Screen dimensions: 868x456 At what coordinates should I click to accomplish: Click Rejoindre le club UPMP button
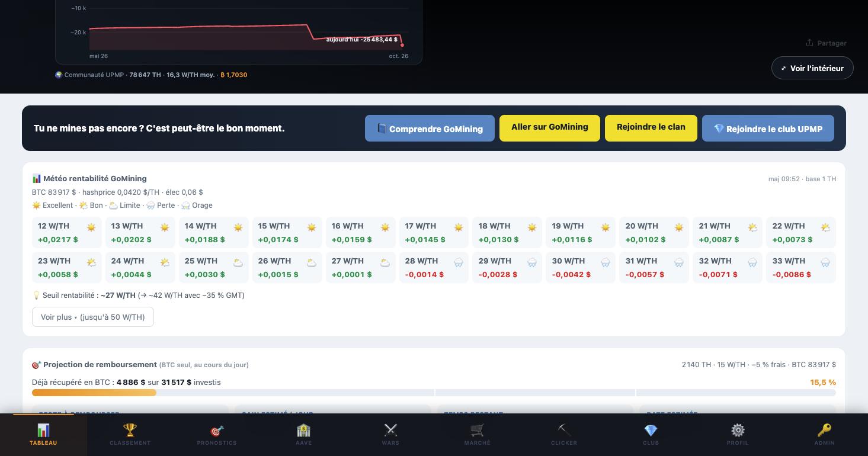point(768,129)
